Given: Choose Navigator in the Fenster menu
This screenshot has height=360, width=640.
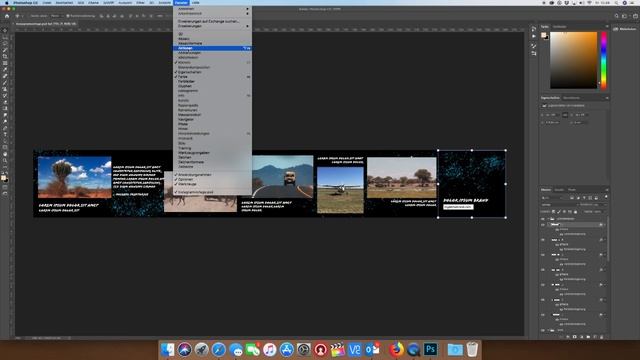Looking at the screenshot, I should pyautogui.click(x=212, y=119).
